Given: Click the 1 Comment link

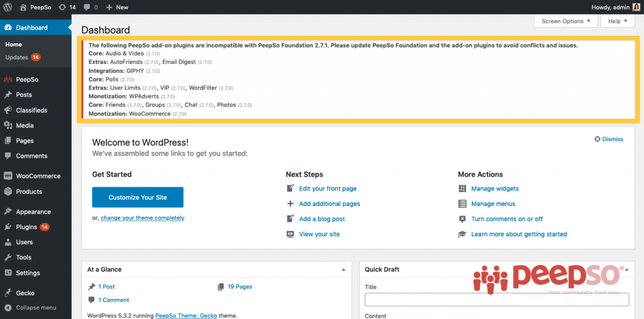Looking at the screenshot, I should point(113,300).
